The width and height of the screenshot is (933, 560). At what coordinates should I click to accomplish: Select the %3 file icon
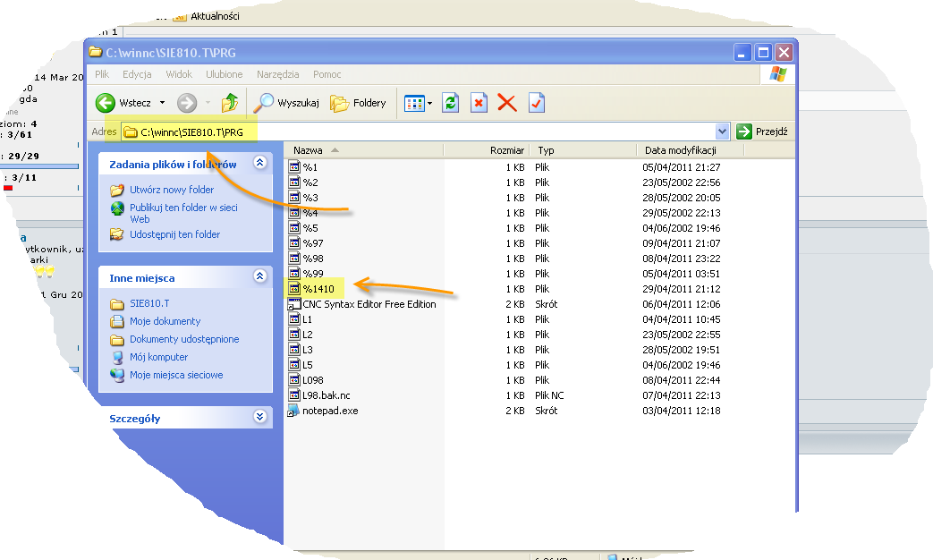pos(294,198)
